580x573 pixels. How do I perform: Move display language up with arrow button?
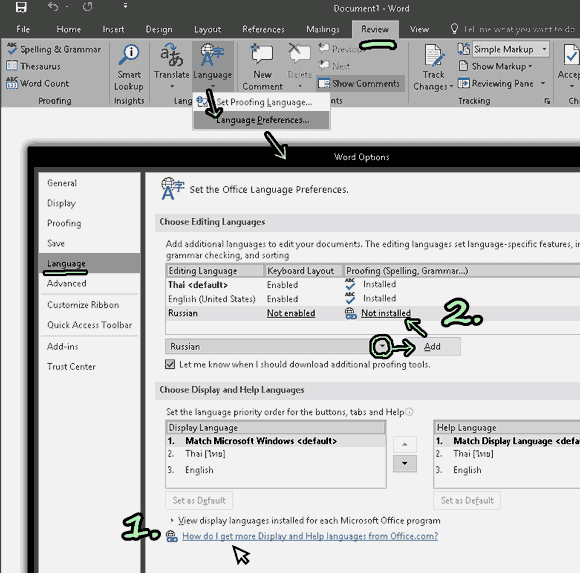405,444
